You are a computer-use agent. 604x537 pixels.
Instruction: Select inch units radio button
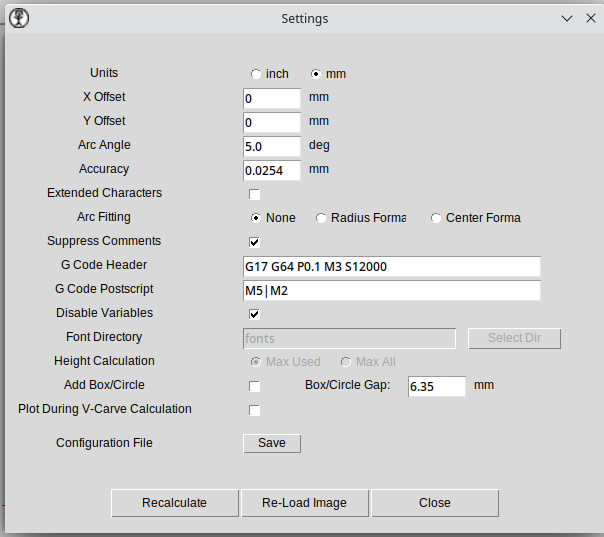click(x=256, y=74)
